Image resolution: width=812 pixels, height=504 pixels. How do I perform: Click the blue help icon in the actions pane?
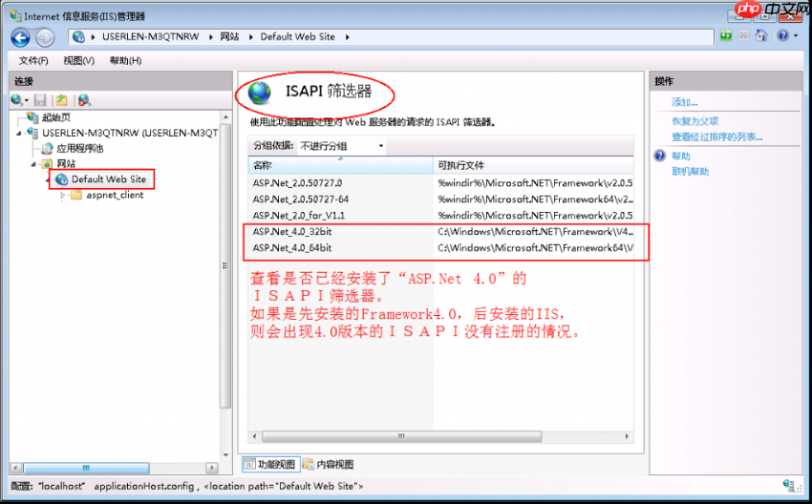660,156
